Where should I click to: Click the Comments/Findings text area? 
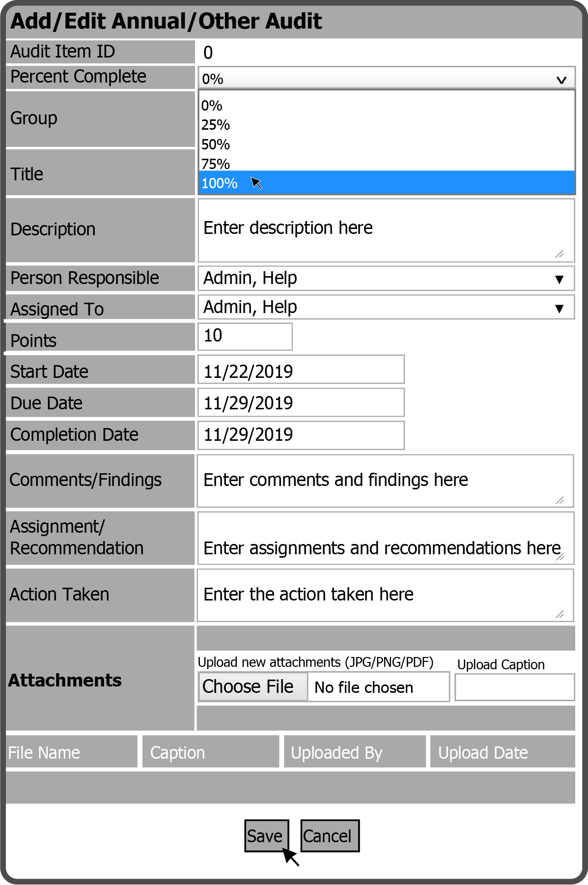click(x=385, y=481)
